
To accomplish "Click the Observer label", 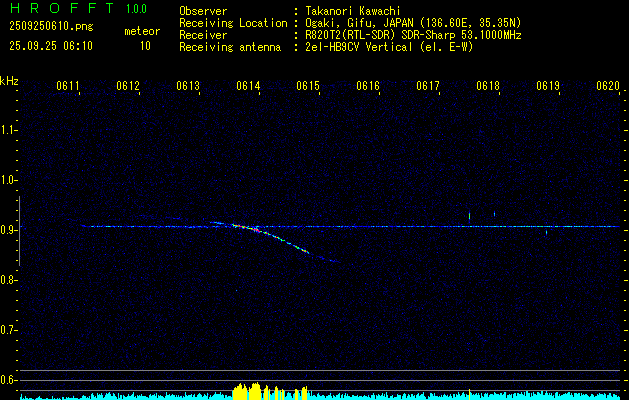I will pos(203,11).
